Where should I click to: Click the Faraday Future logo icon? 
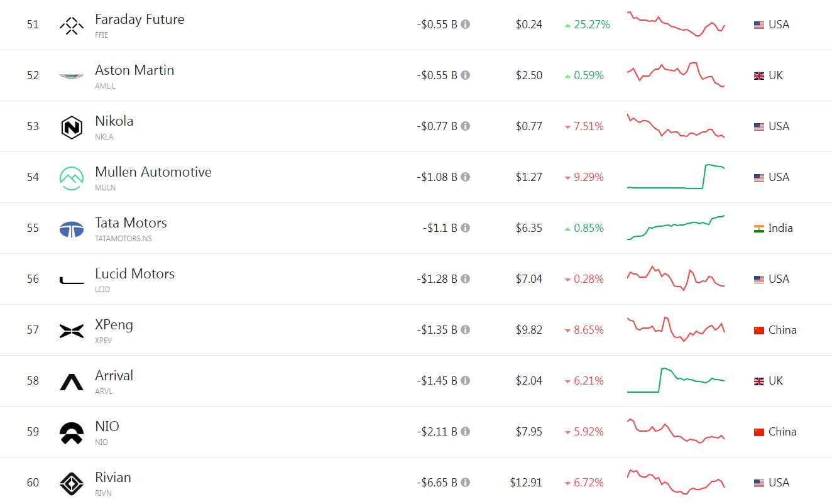click(x=71, y=25)
